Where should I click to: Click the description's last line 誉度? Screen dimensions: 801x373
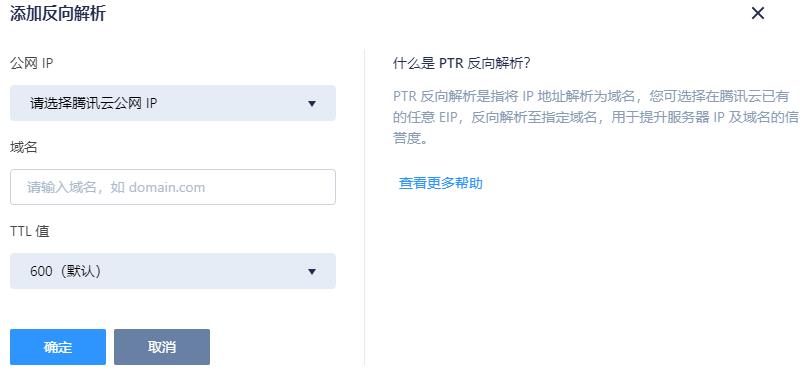(410, 138)
